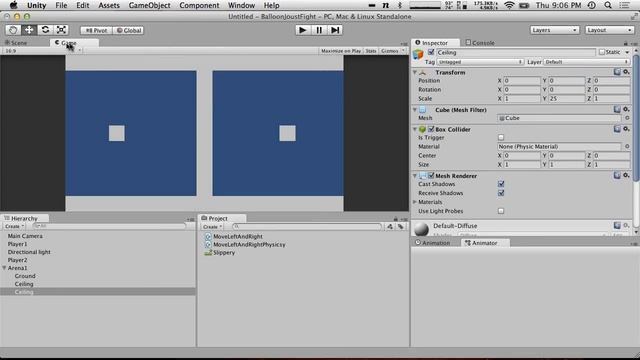Toggle Pivot handle mode

(x=96, y=30)
